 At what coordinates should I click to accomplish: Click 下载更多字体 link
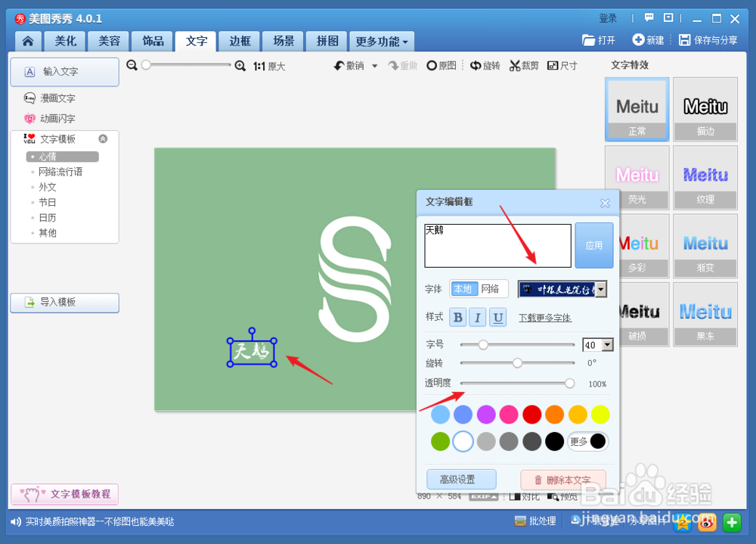pos(545,318)
